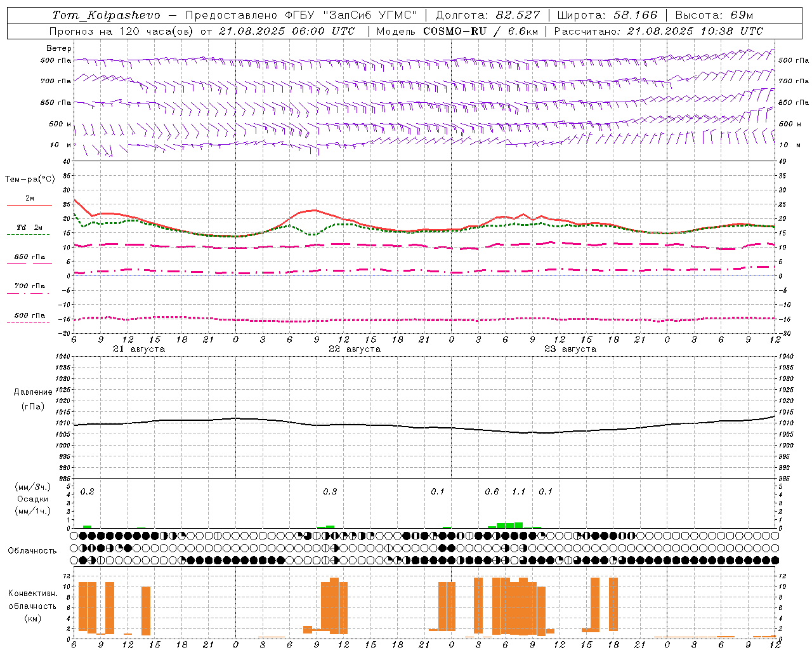Screen dimensions: 812x650
Task: Click the date label 21 августа
Action: click(139, 349)
